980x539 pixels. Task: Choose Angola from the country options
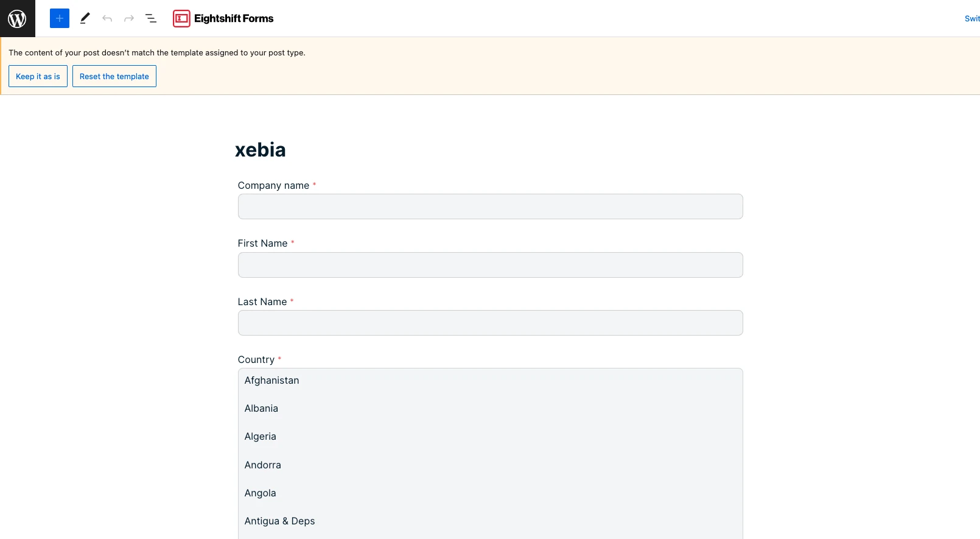pos(260,493)
